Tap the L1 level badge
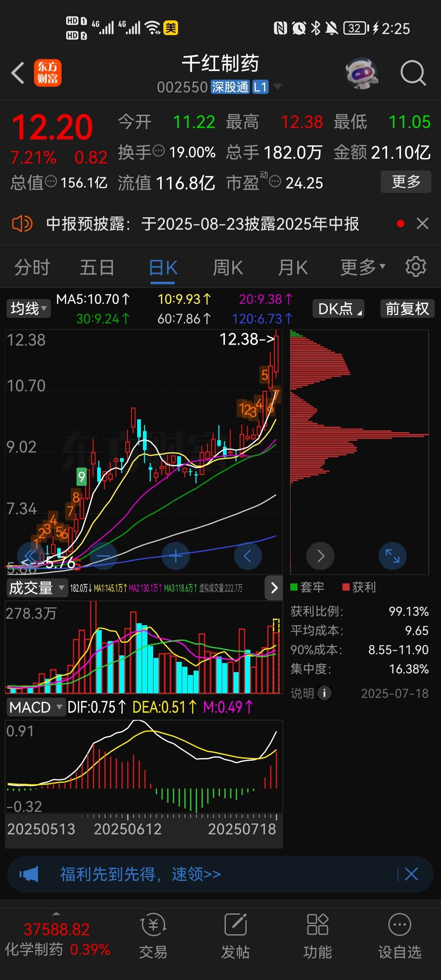Image resolution: width=441 pixels, height=980 pixels. coord(260,87)
